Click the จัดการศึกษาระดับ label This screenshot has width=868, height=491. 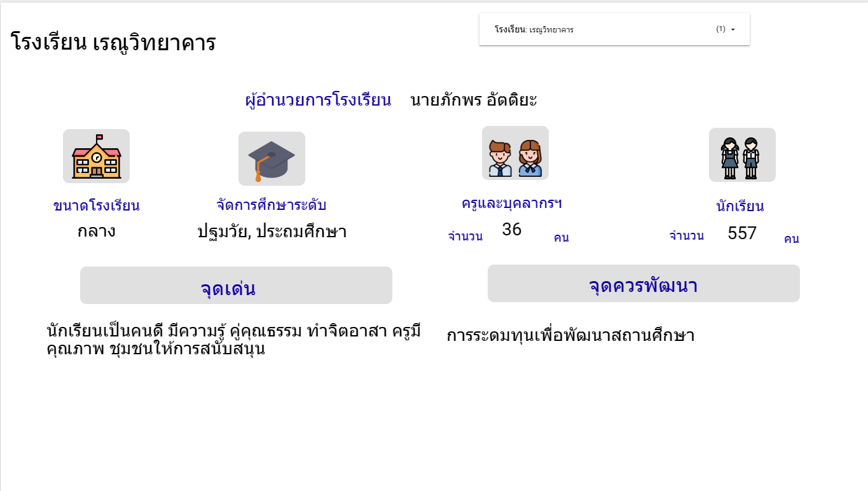[x=272, y=205]
